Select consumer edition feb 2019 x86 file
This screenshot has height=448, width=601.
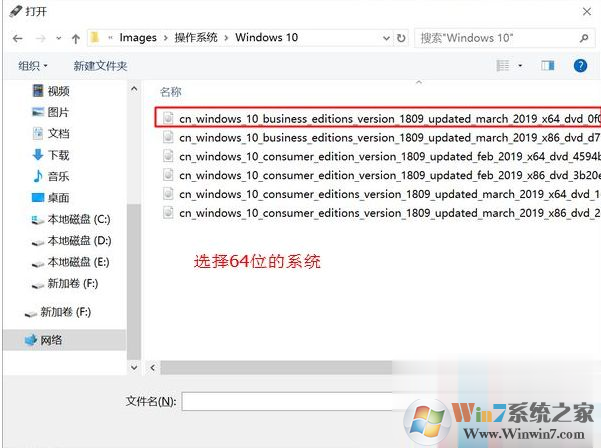coord(381,175)
